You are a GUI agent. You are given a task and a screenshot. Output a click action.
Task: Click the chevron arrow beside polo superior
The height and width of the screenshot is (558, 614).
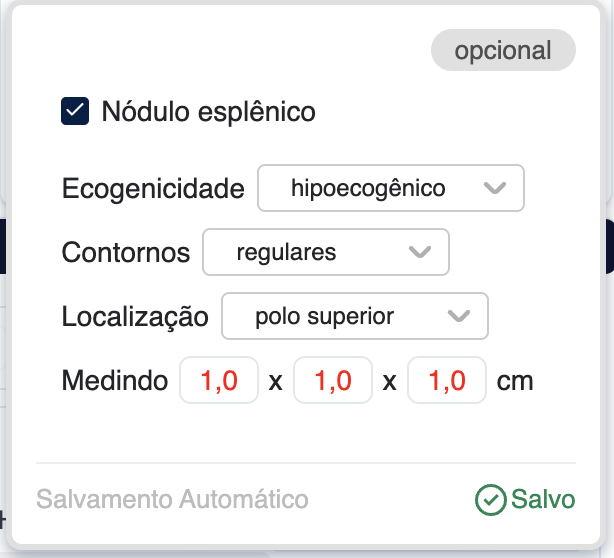click(459, 317)
